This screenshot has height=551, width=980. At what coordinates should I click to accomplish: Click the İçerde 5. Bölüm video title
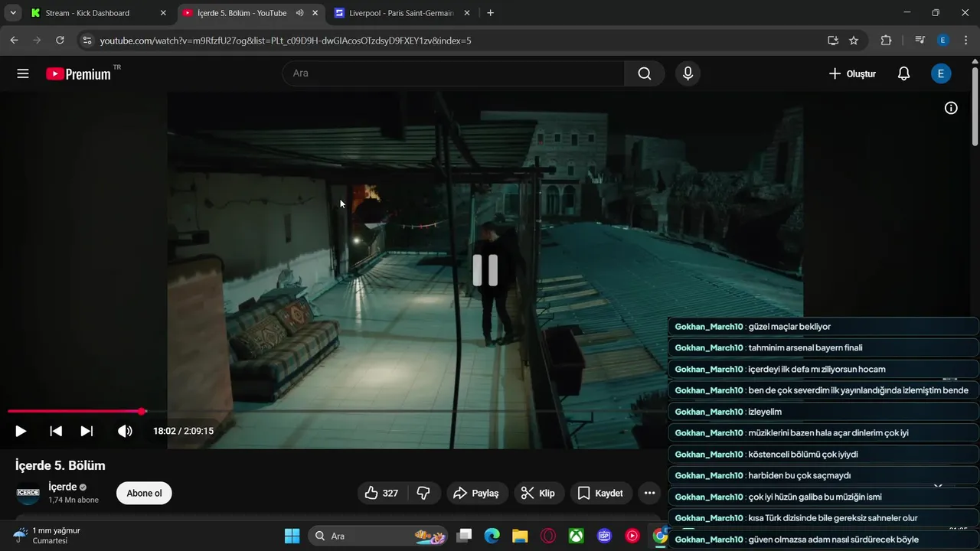(x=60, y=465)
